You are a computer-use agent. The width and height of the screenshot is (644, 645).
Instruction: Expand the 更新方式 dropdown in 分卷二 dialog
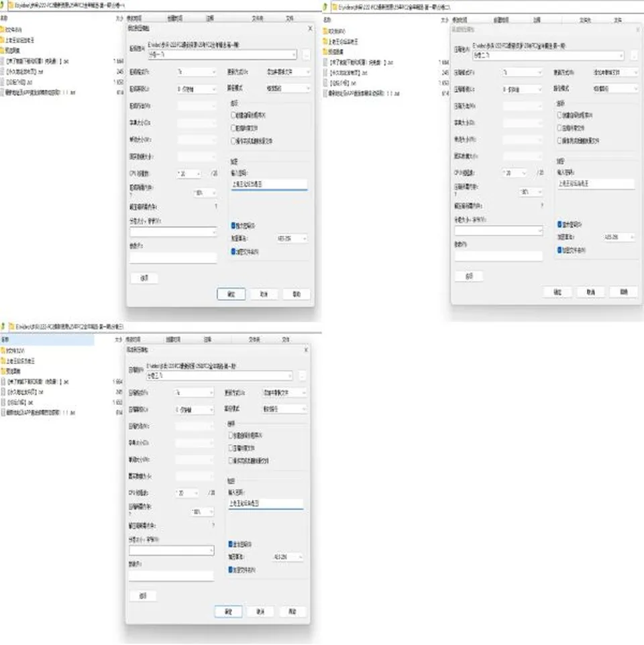click(x=616, y=72)
